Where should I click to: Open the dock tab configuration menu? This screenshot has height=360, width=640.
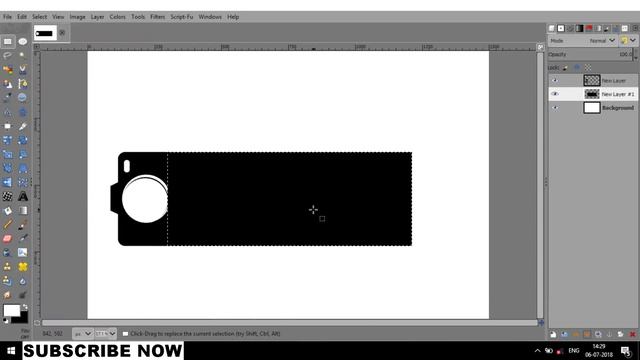(635, 28)
